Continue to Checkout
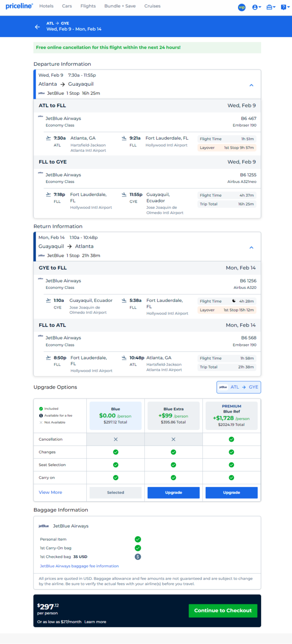The width and height of the screenshot is (292, 644). 223,610
